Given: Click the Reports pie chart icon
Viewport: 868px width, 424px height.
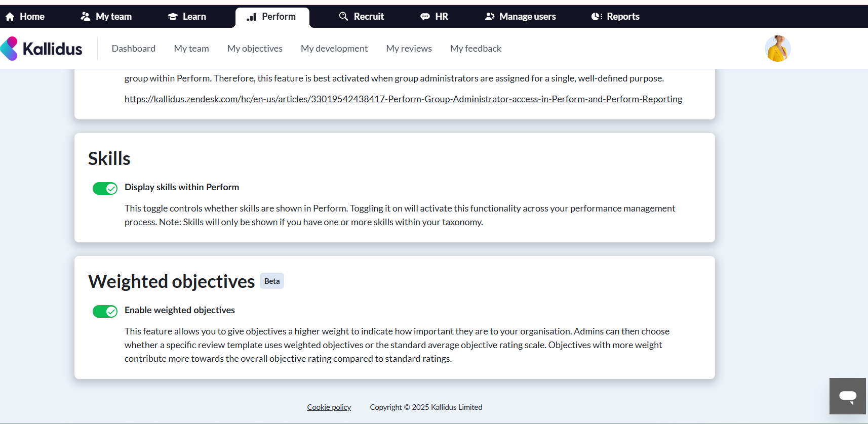Looking at the screenshot, I should click(597, 17).
